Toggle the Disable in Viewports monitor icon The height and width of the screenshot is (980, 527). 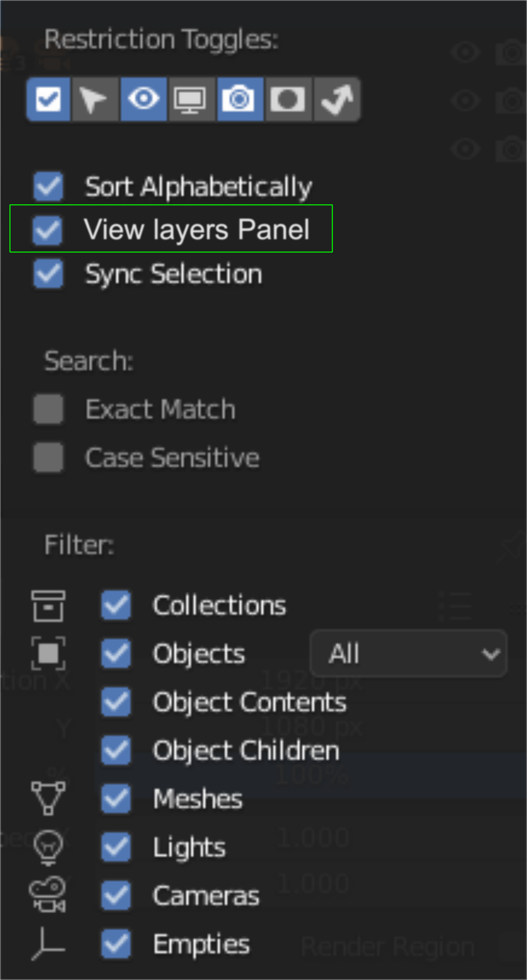(192, 99)
